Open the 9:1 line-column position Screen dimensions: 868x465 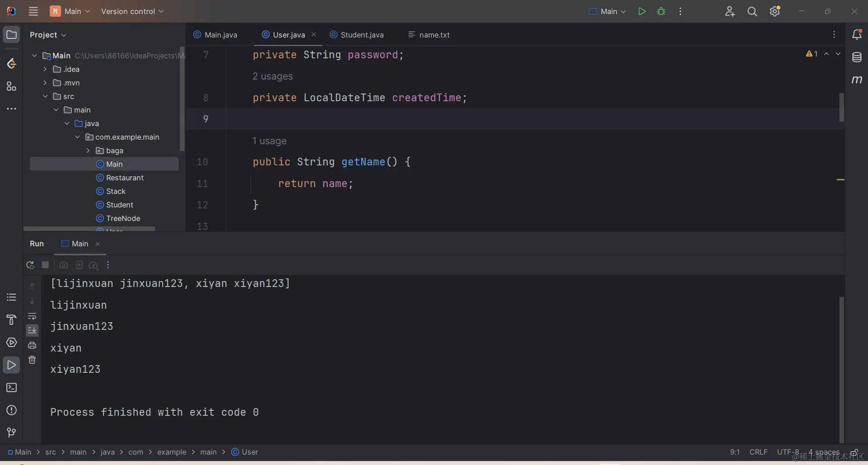click(x=735, y=452)
